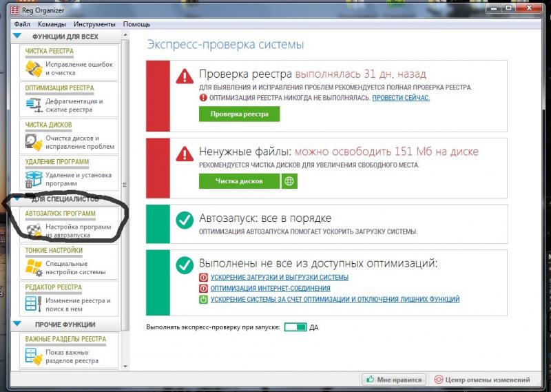The image size is (551, 392).
Task: Click the warning triangle next to Проверка реестра
Action: point(185,76)
